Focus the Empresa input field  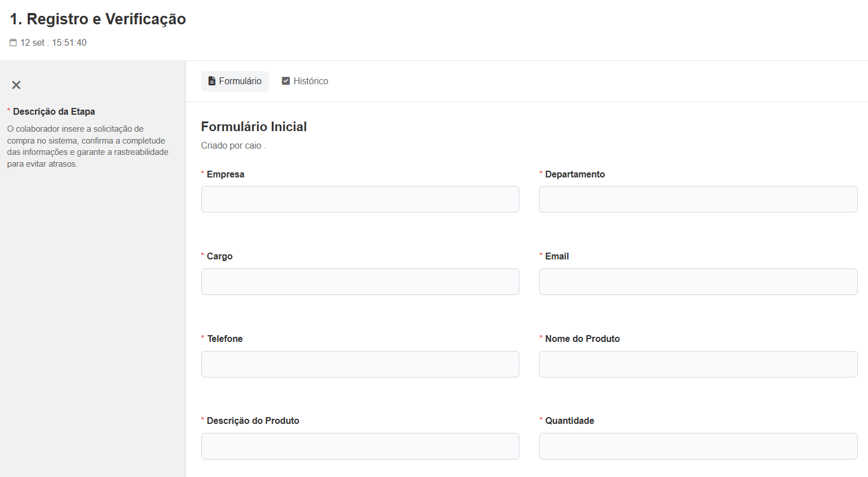click(360, 199)
